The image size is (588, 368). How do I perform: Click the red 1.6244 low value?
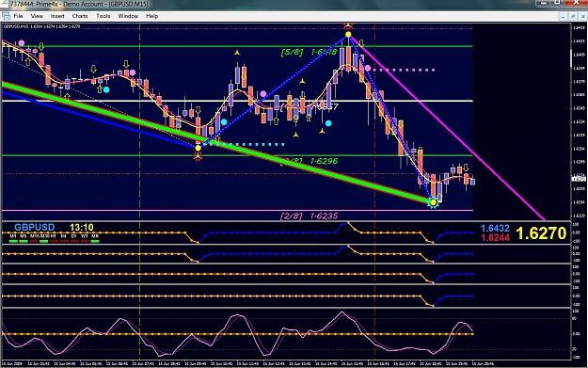(495, 237)
